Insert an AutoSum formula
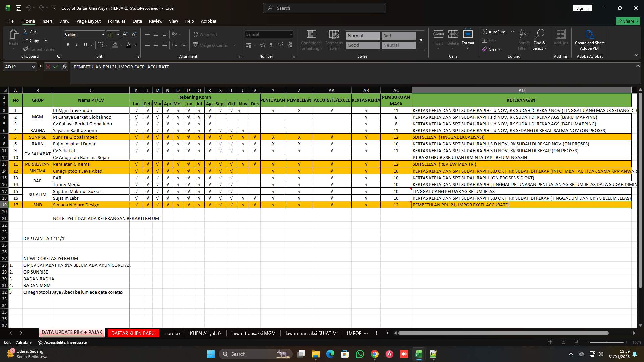644x362 pixels. point(495,32)
